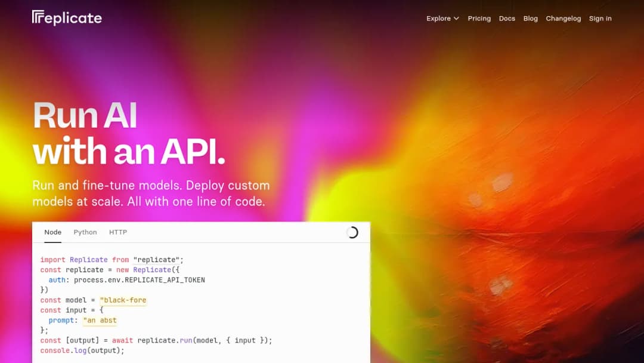Switch to the HTTP tab
The width and height of the screenshot is (644, 363).
(118, 232)
